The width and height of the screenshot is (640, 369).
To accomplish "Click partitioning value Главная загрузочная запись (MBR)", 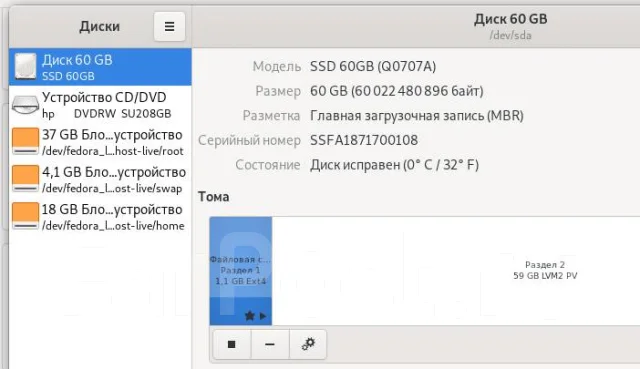I will (x=417, y=116).
